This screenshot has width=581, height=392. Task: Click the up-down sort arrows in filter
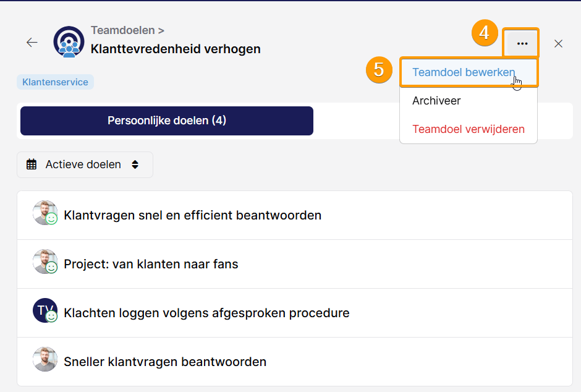[x=135, y=164]
